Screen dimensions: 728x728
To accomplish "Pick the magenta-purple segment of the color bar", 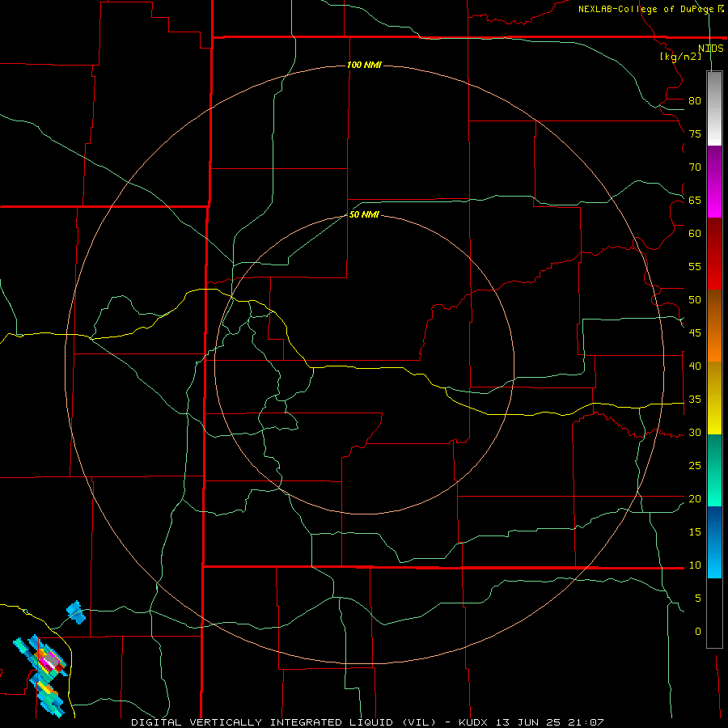I will pyautogui.click(x=714, y=181).
